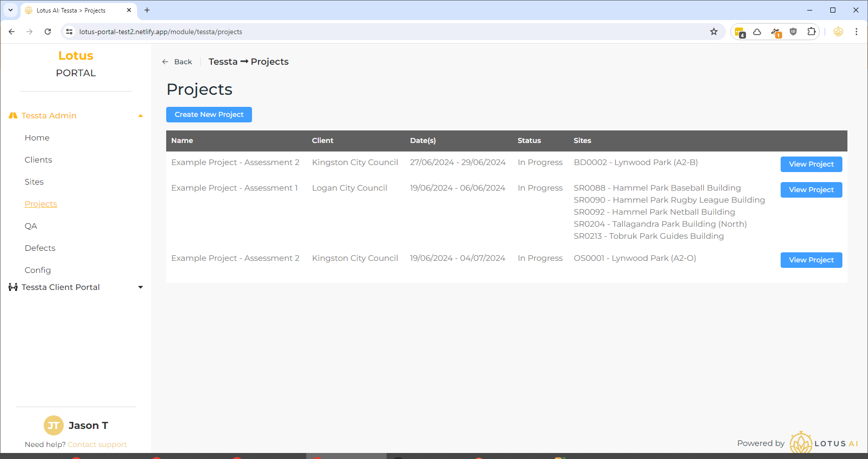The height and width of the screenshot is (459, 868).
Task: Open the Chrome three-dot menu
Action: pos(856,32)
